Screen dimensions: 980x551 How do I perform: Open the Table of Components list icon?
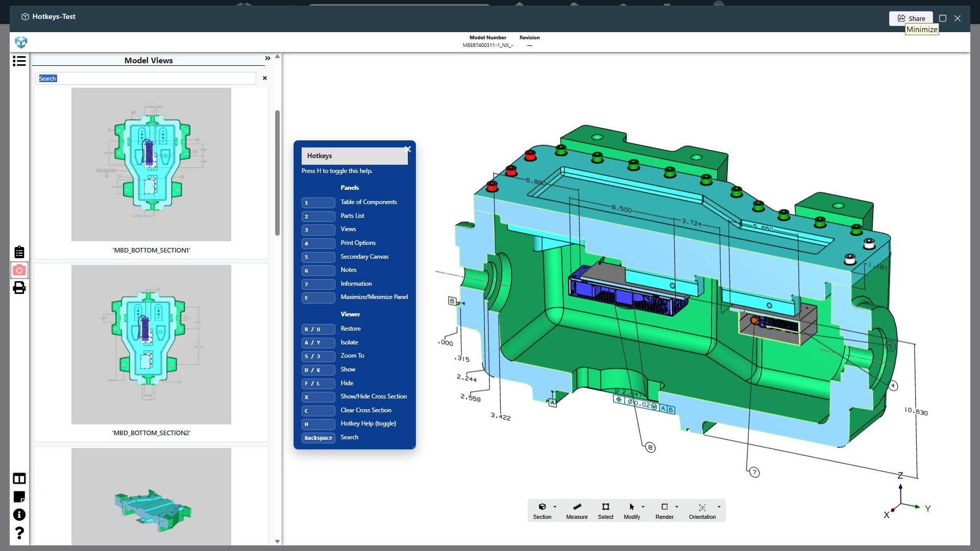point(19,61)
